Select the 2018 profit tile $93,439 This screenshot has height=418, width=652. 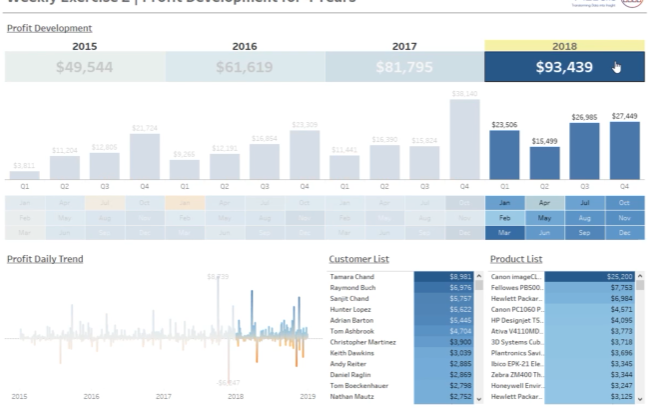coord(564,67)
